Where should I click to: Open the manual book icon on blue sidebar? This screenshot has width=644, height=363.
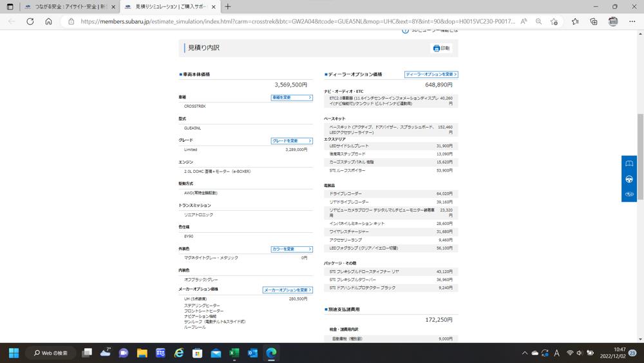coord(629,163)
